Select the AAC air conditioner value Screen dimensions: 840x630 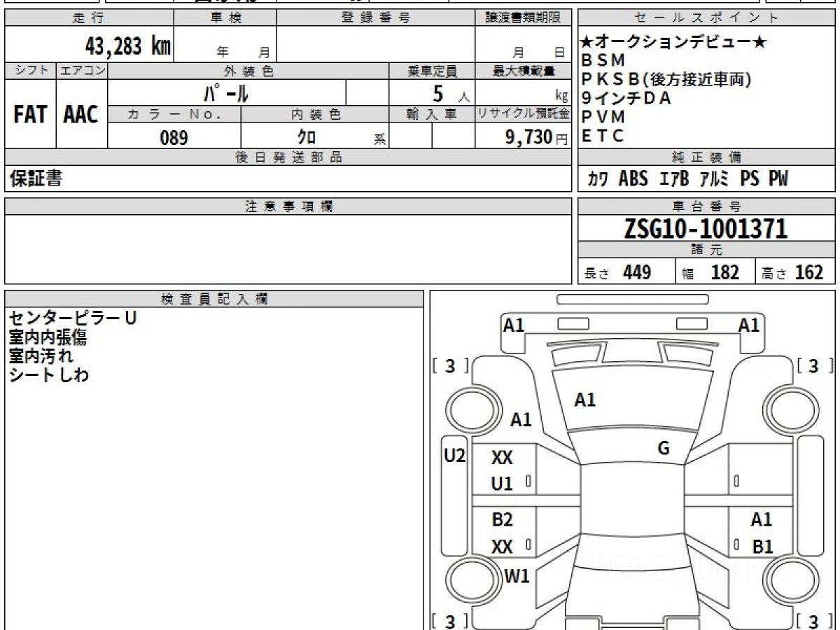[x=81, y=115]
